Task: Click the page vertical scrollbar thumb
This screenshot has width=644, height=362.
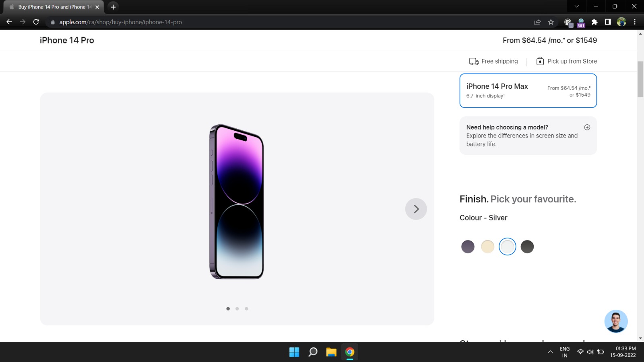Action: pyautogui.click(x=640, y=79)
